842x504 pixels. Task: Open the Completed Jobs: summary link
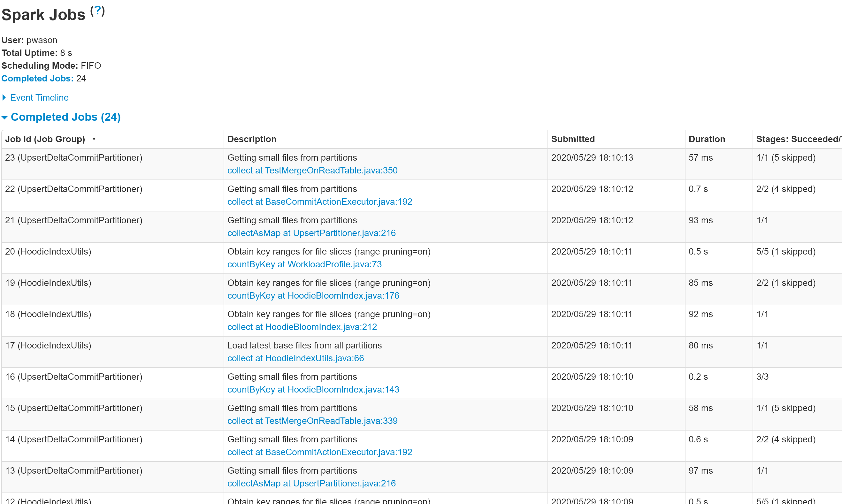click(x=37, y=79)
